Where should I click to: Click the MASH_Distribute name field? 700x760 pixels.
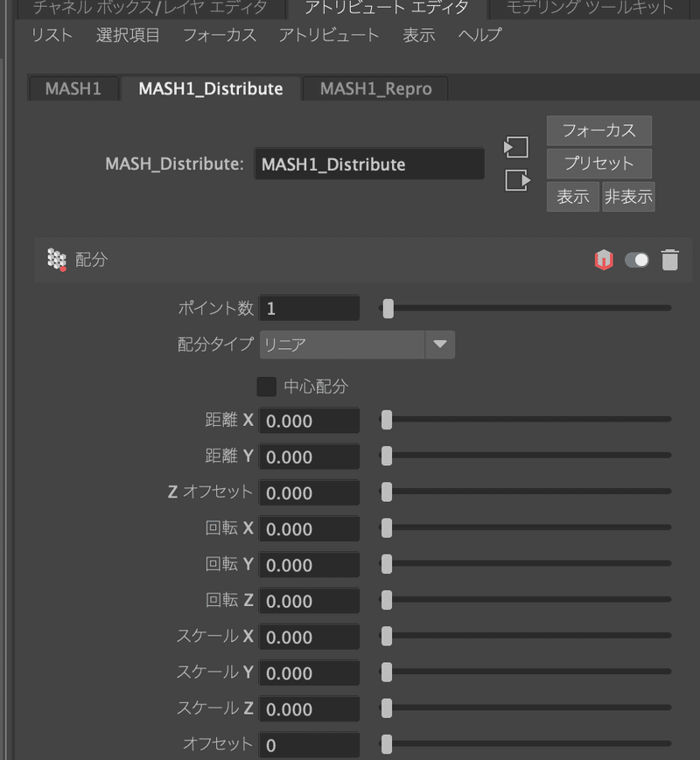point(369,164)
